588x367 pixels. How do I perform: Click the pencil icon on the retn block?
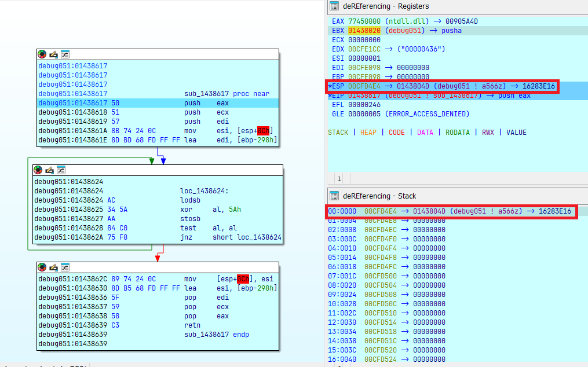[53, 267]
